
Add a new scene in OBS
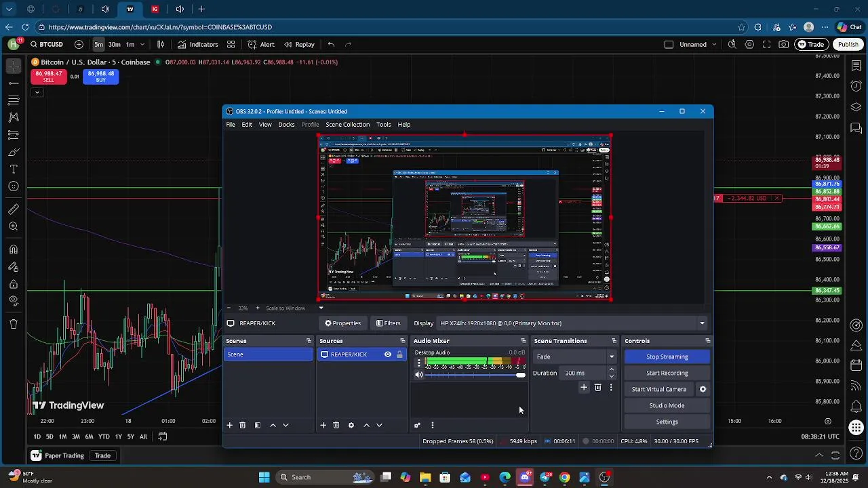(x=229, y=425)
